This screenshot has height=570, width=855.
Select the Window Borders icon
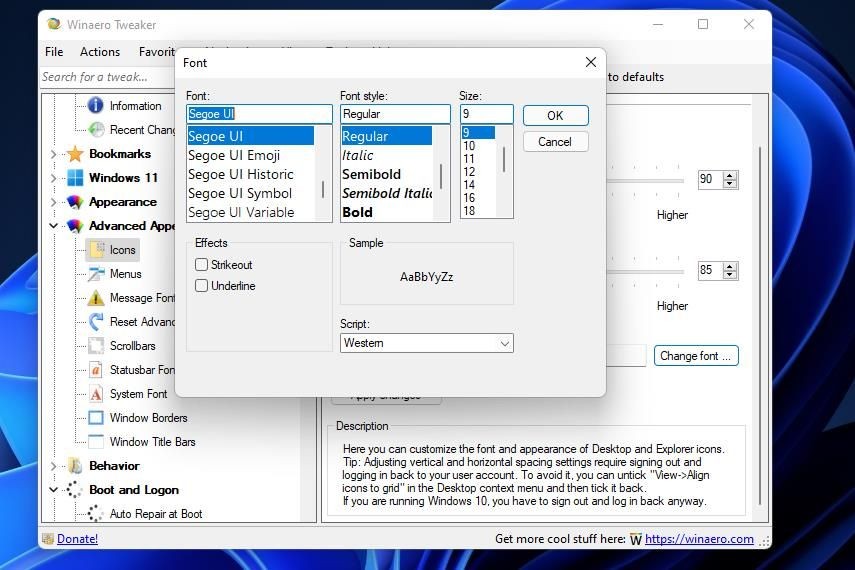click(x=96, y=418)
